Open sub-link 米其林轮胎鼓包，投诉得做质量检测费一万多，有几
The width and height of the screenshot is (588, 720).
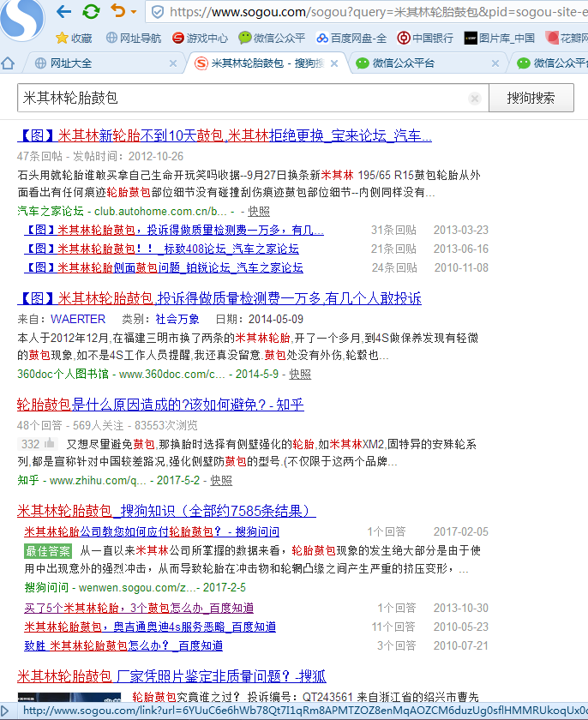tap(174, 230)
